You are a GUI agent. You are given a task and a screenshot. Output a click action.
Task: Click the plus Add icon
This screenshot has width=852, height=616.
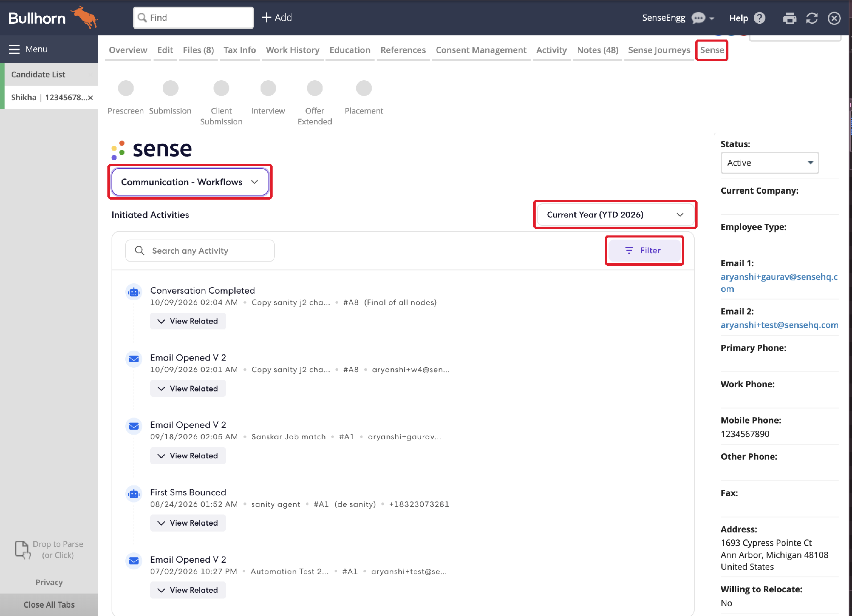point(266,17)
